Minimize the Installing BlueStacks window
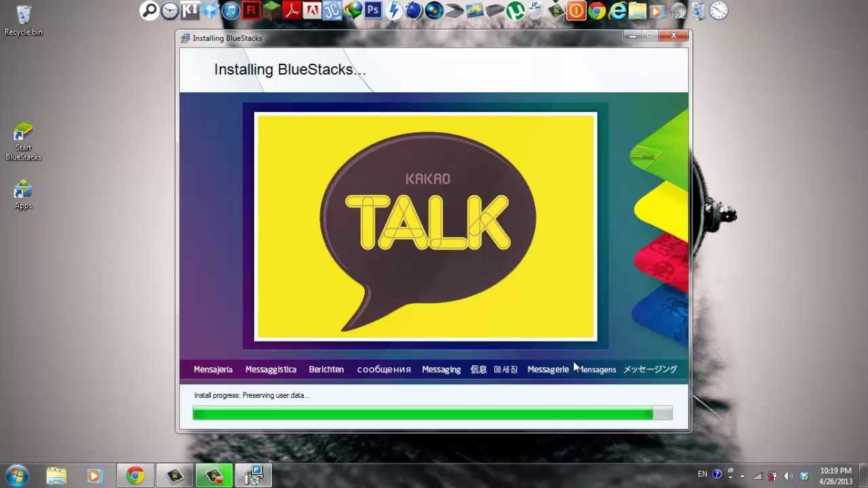Viewport: 868px width, 488px height. pyautogui.click(x=633, y=35)
